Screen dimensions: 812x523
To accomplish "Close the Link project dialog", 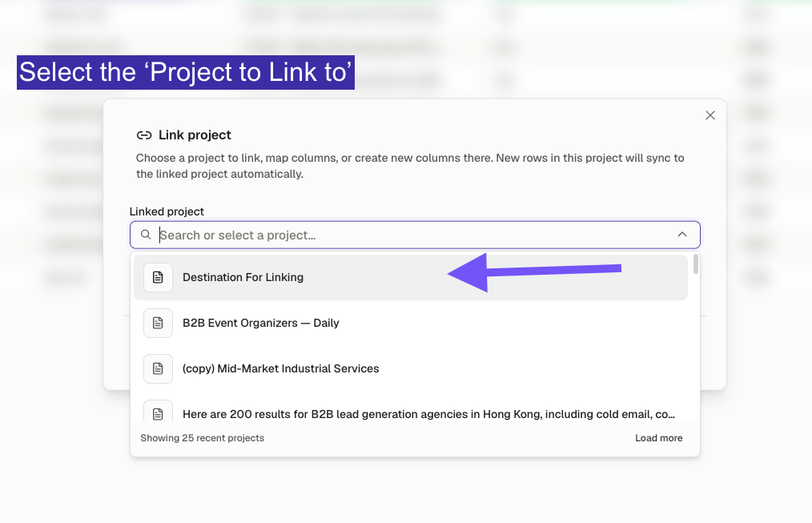I will tap(710, 115).
